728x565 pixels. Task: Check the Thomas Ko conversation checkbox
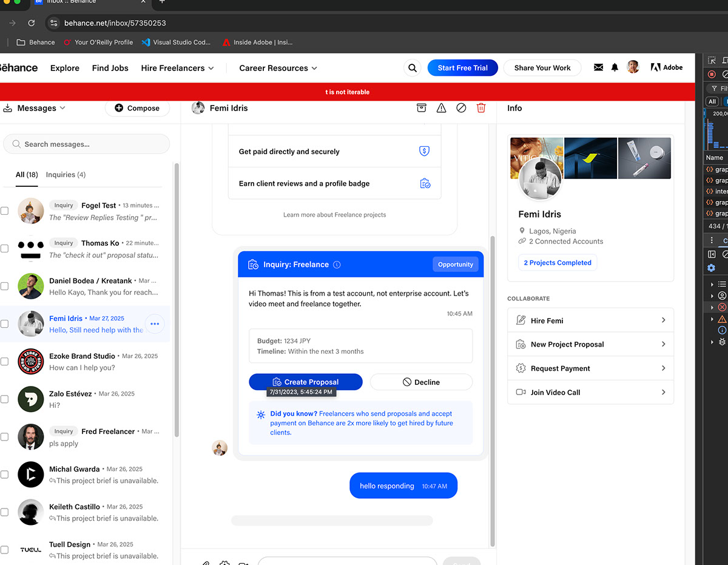[x=5, y=248]
